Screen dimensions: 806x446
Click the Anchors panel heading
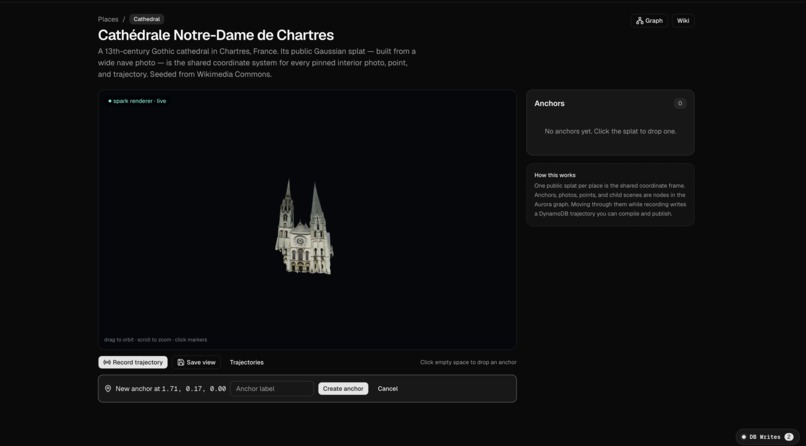click(x=549, y=103)
